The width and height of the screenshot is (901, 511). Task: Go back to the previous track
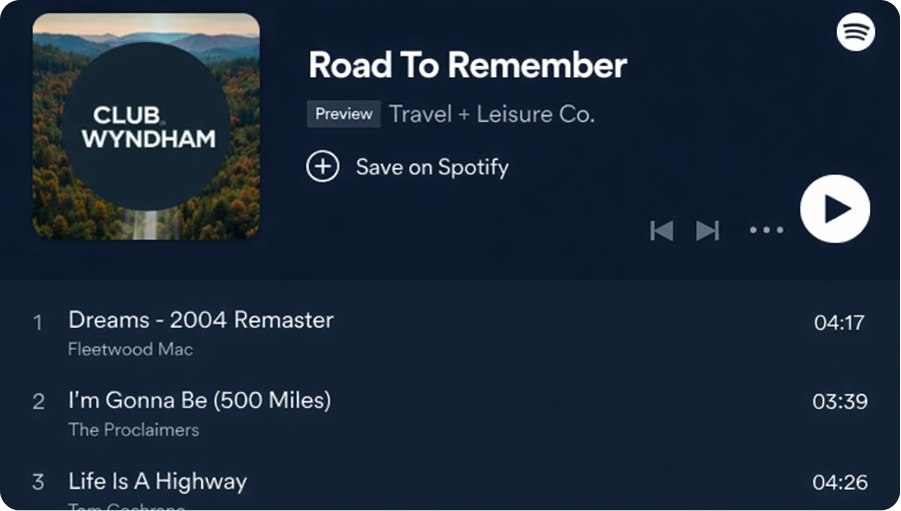pos(661,231)
